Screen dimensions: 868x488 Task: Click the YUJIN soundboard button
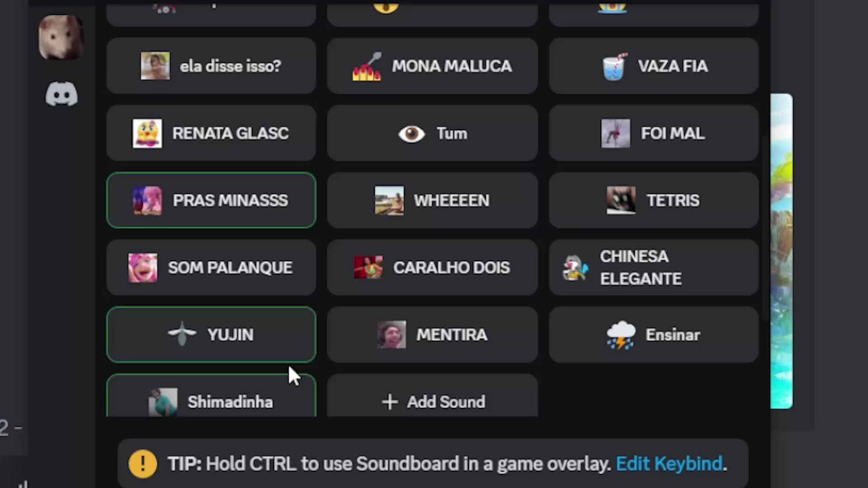coord(211,334)
